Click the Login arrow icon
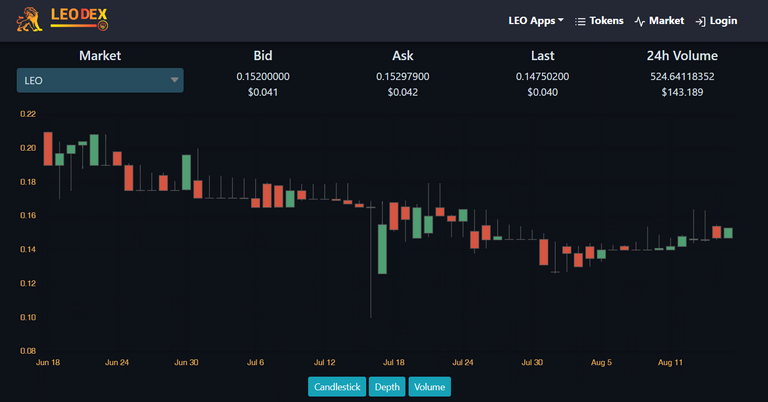 click(x=700, y=22)
